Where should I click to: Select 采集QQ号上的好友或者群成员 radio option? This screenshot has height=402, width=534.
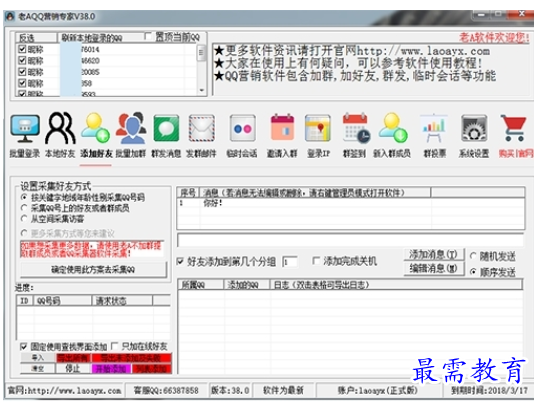pyautogui.click(x=24, y=208)
